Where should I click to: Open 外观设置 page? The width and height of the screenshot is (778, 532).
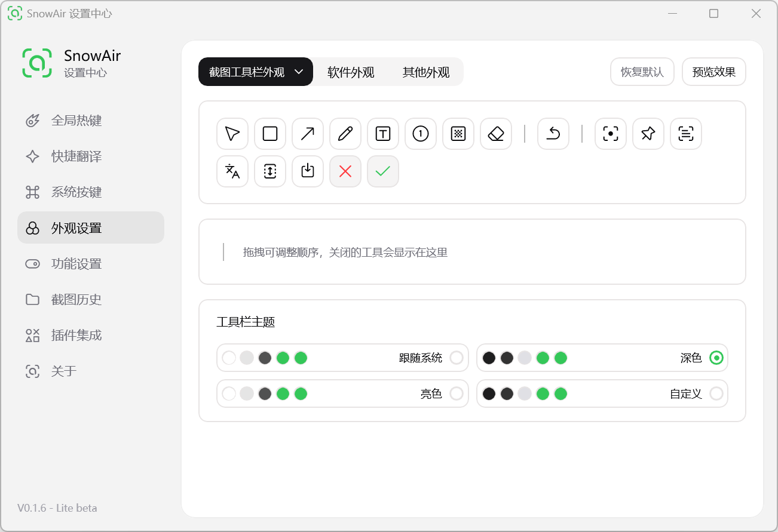[91, 227]
